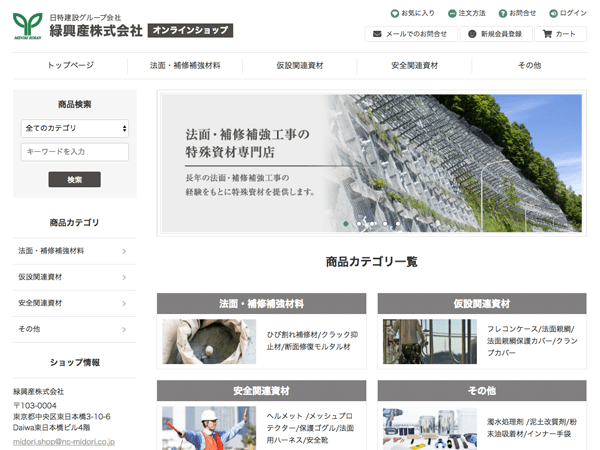Go to トップページ in navigation bar
This screenshot has width=600, height=450.
pos(71,65)
